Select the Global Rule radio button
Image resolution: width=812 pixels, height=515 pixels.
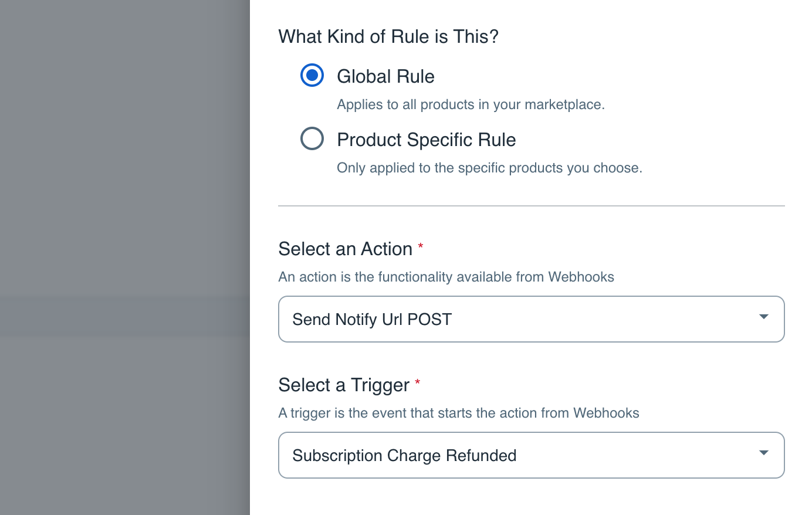click(x=312, y=76)
